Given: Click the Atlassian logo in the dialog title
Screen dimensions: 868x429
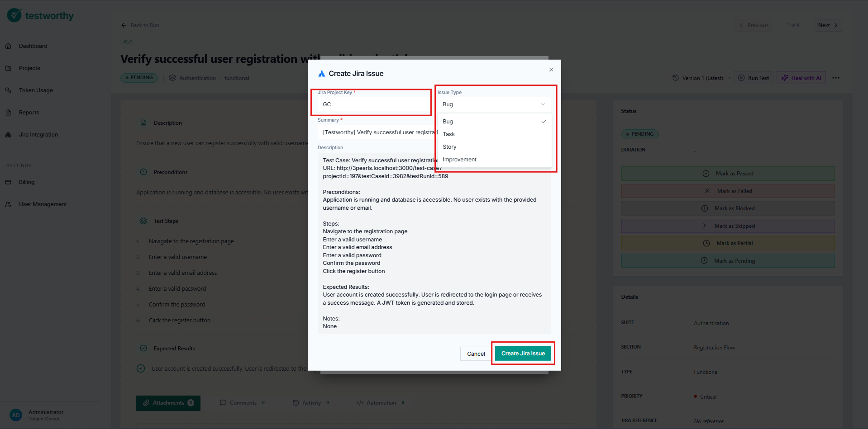Looking at the screenshot, I should [322, 74].
